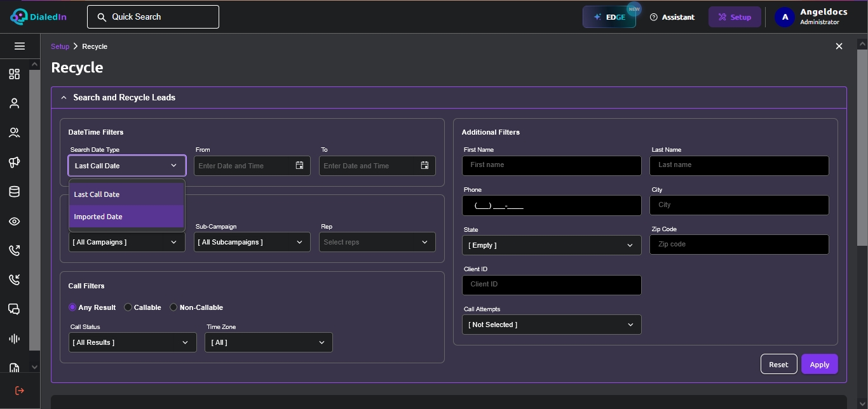This screenshot has width=868, height=409.
Task: Close the Recycle page with X
Action: pyautogui.click(x=839, y=46)
